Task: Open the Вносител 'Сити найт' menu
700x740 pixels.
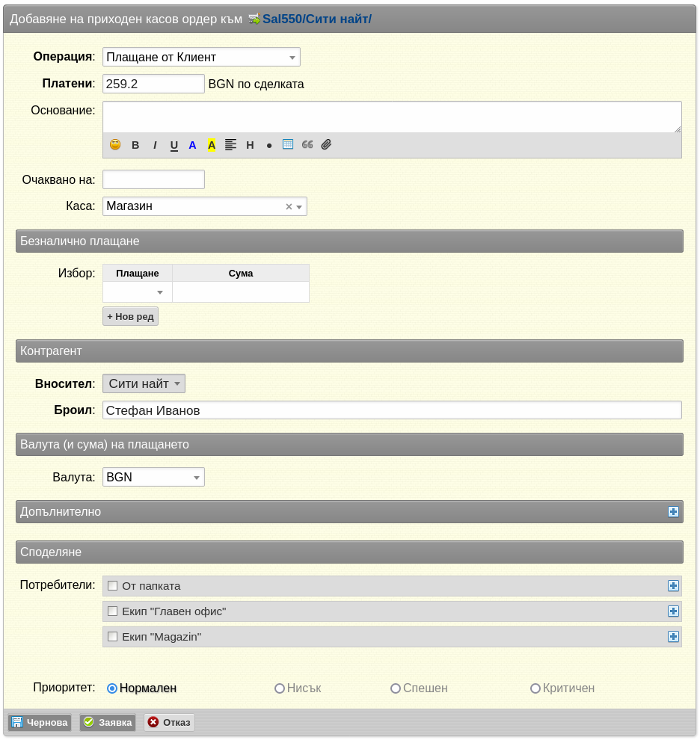Action: (144, 383)
